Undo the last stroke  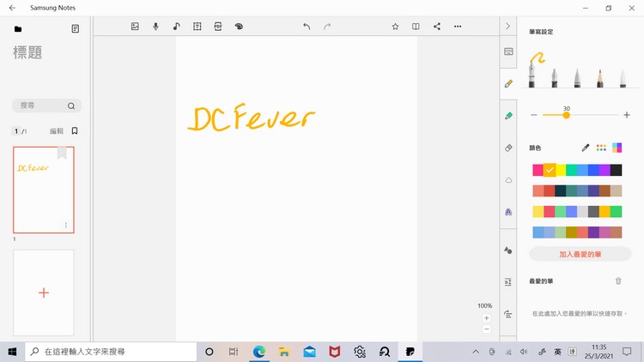click(307, 27)
